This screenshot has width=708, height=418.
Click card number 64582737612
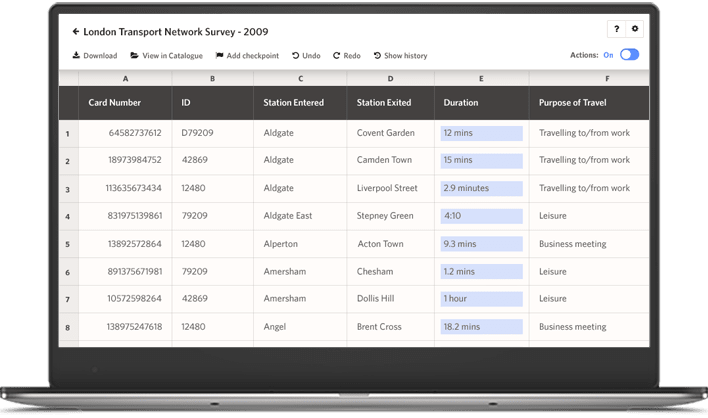[135, 133]
